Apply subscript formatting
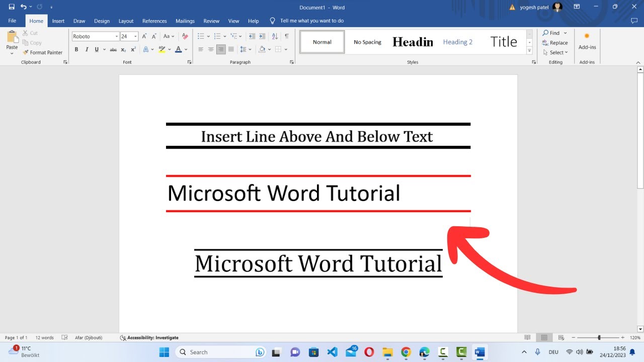 pos(123,49)
